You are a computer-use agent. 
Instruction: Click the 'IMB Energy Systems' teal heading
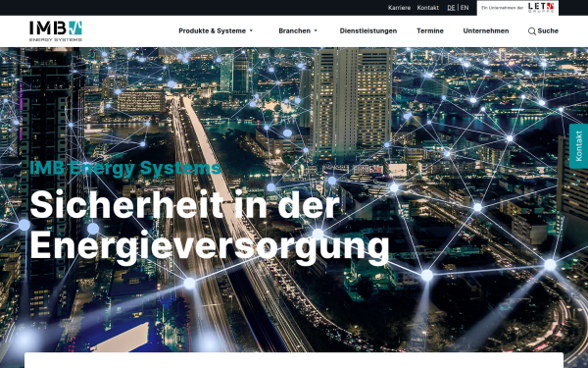pyautogui.click(x=125, y=168)
